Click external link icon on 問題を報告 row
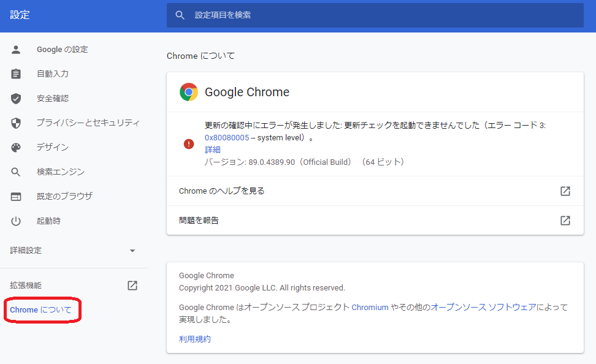596x364 pixels. 565,221
